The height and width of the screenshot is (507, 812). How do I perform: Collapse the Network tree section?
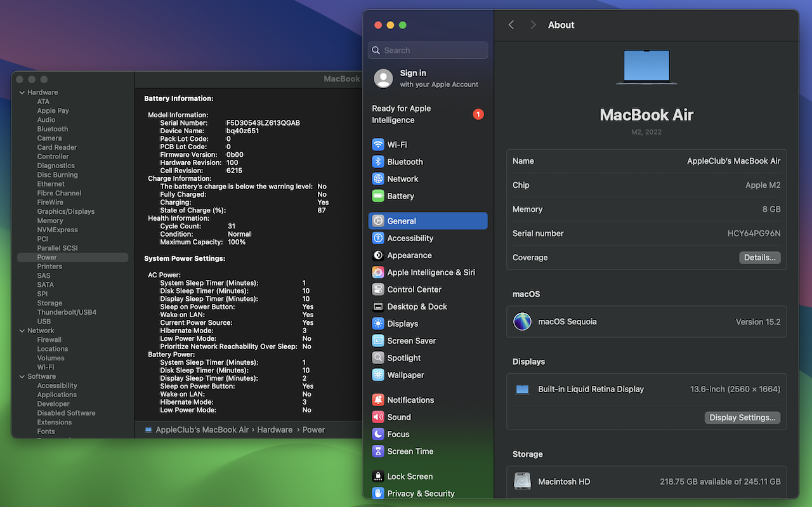pos(22,331)
